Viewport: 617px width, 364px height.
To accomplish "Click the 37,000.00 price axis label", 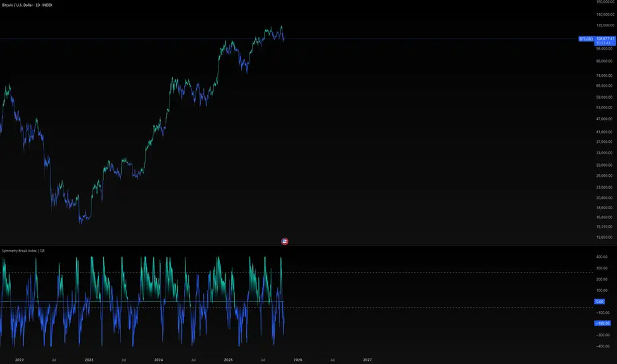I will tap(604, 142).
